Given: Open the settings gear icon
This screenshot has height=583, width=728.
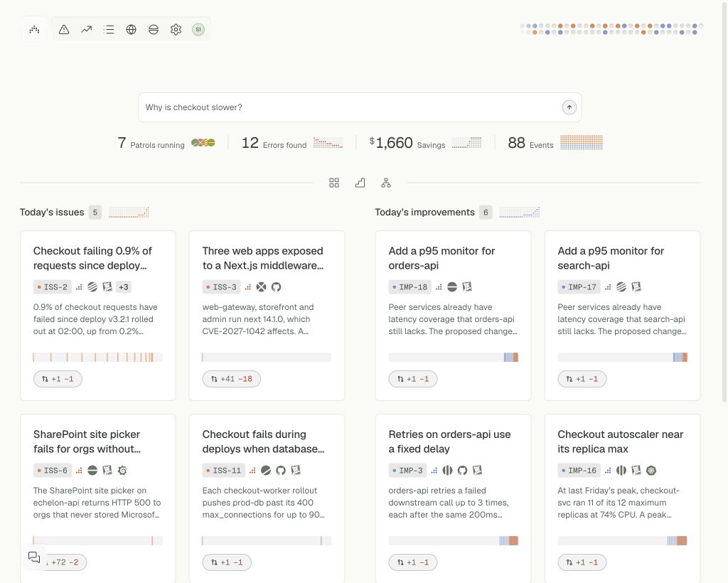Looking at the screenshot, I should 176,30.
